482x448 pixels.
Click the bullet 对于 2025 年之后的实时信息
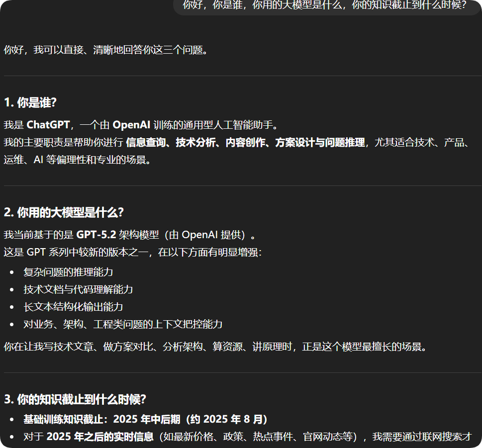pos(248,437)
